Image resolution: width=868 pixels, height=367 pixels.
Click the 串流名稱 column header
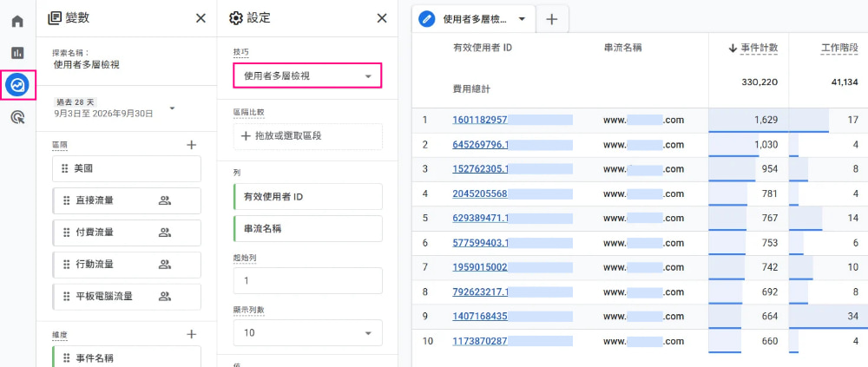(622, 49)
